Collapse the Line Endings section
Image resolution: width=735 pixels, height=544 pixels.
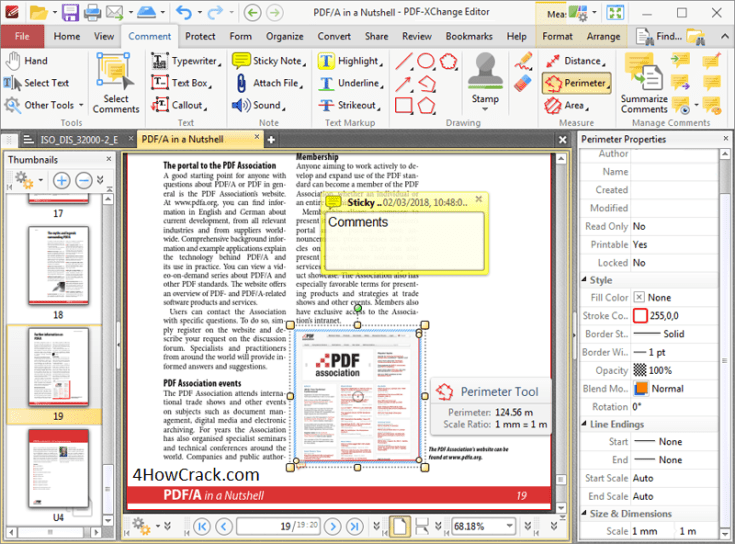click(584, 424)
